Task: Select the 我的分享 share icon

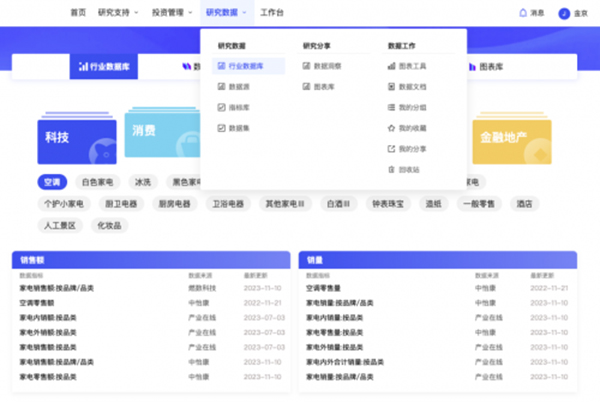Action: 391,149
